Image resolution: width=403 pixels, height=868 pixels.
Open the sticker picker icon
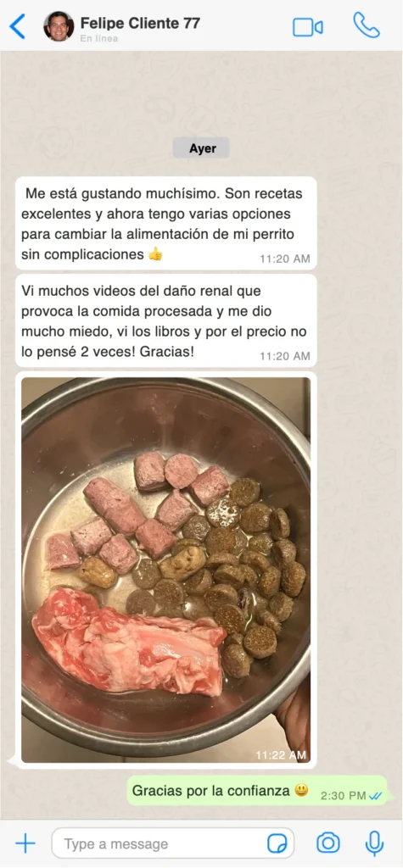(x=277, y=843)
